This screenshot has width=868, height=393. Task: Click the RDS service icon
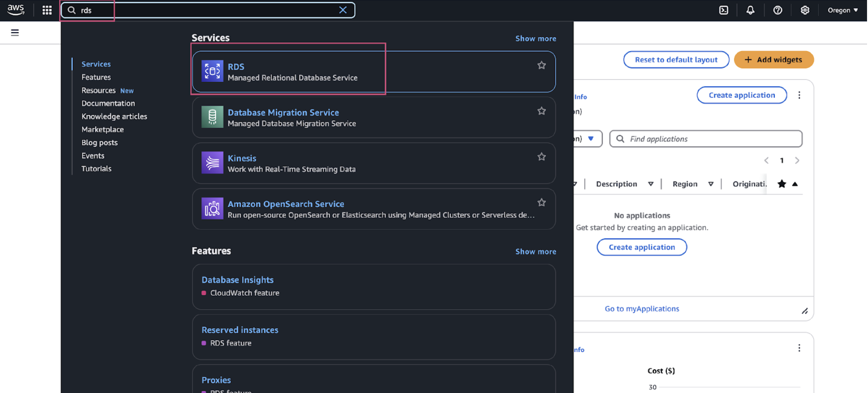(212, 71)
